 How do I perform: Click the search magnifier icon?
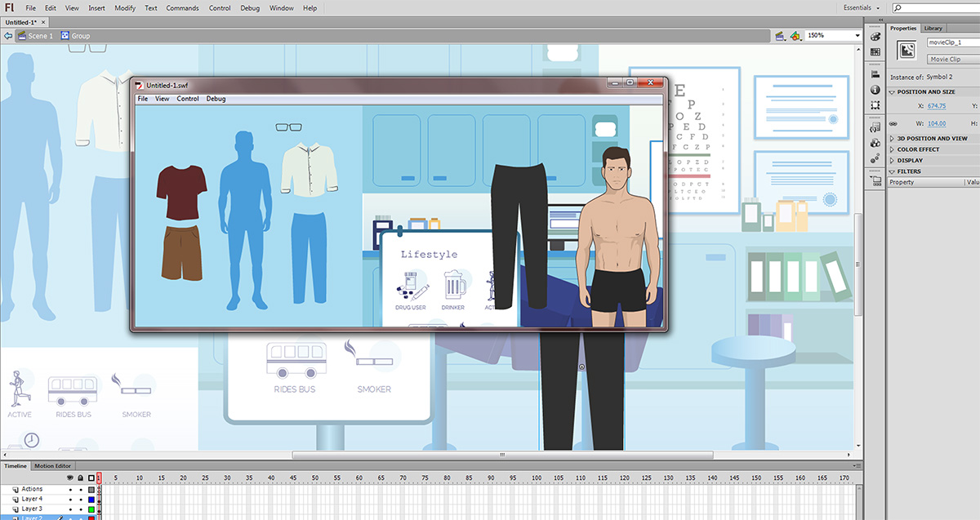point(898,8)
